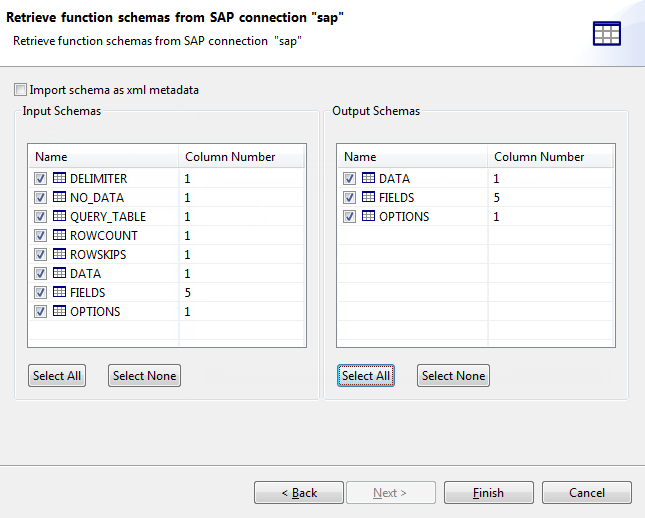The height and width of the screenshot is (518, 645).
Task: Click the output FIELDS schema table icon
Action: click(368, 198)
